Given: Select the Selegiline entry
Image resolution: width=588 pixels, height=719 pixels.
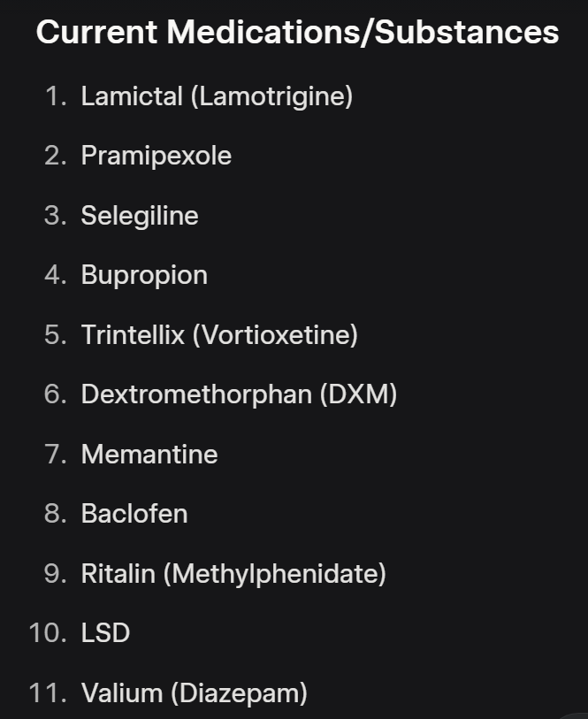Looking at the screenshot, I should point(140,216).
